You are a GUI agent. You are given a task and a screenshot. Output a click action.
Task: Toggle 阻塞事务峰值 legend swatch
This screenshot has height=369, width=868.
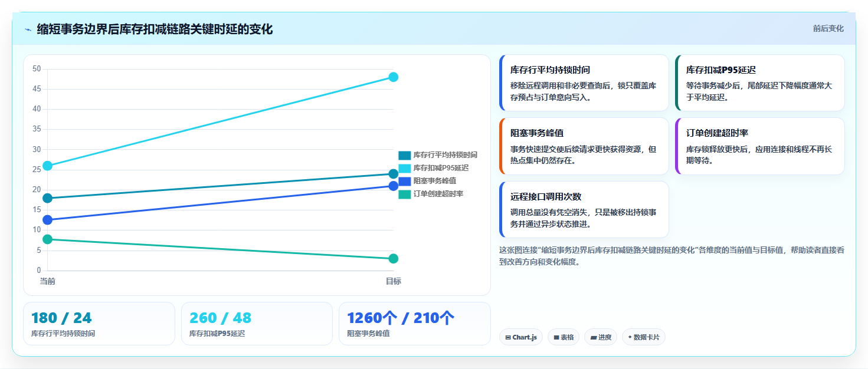(x=404, y=181)
